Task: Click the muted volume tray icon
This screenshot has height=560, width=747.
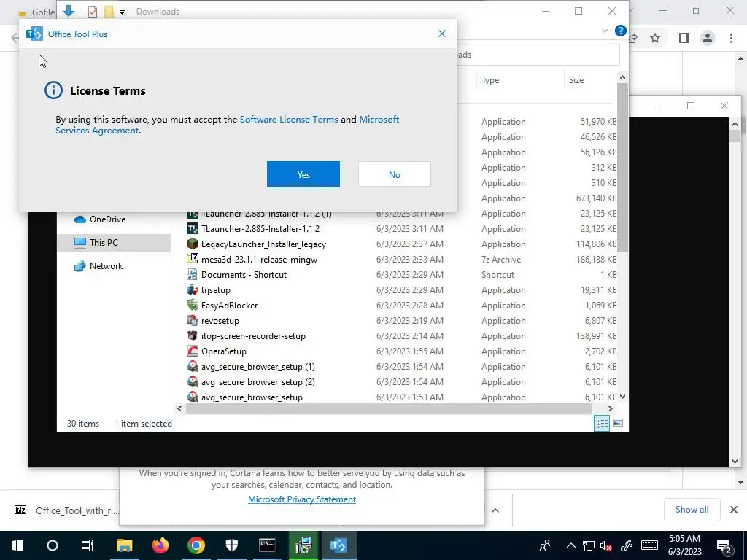Action: tap(606, 545)
